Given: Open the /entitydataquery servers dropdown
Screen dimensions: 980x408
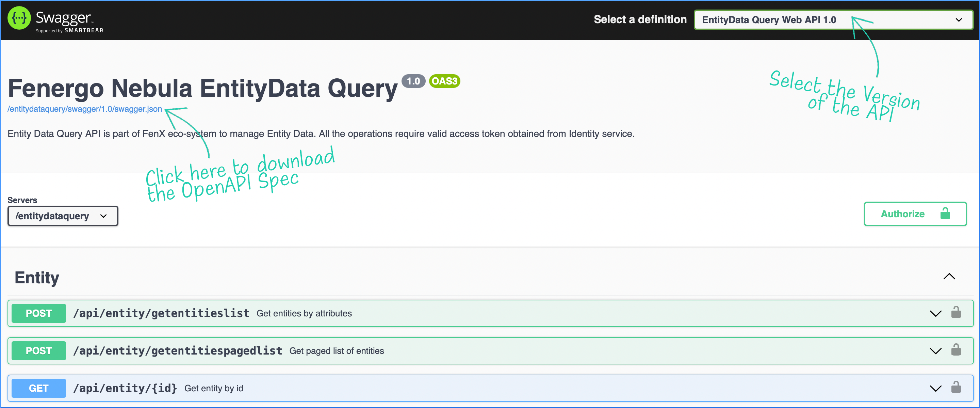Looking at the screenshot, I should click(63, 216).
